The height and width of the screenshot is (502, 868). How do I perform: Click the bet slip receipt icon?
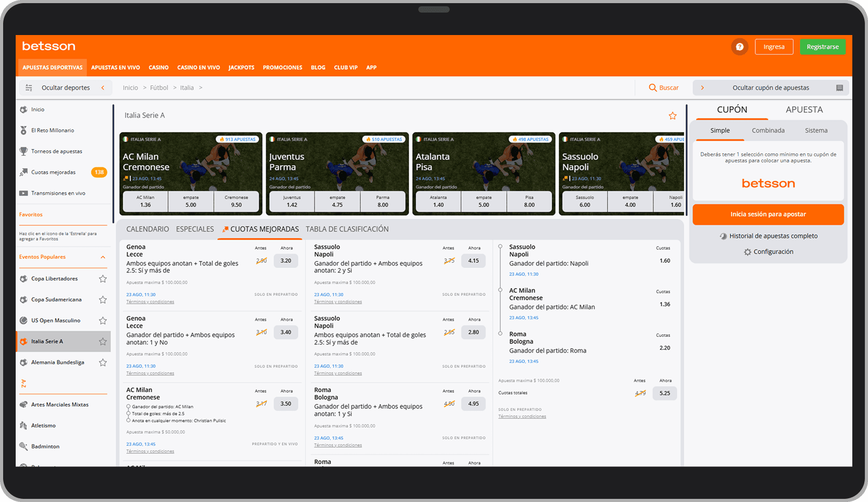click(839, 88)
